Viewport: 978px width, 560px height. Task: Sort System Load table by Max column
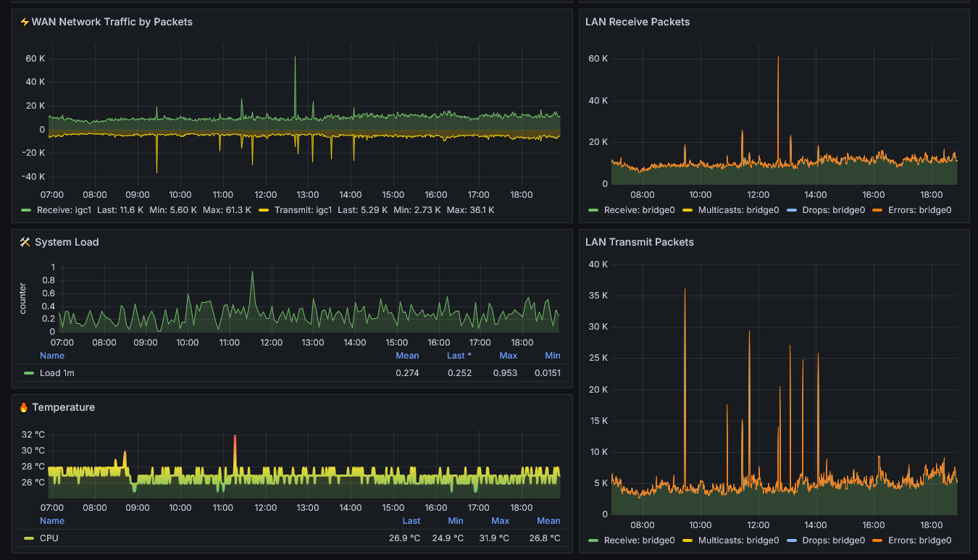[x=509, y=356]
